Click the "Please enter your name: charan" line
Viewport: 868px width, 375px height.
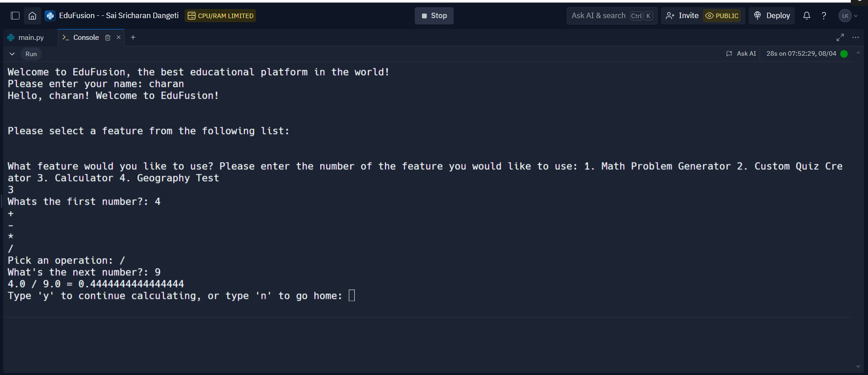[96, 84]
